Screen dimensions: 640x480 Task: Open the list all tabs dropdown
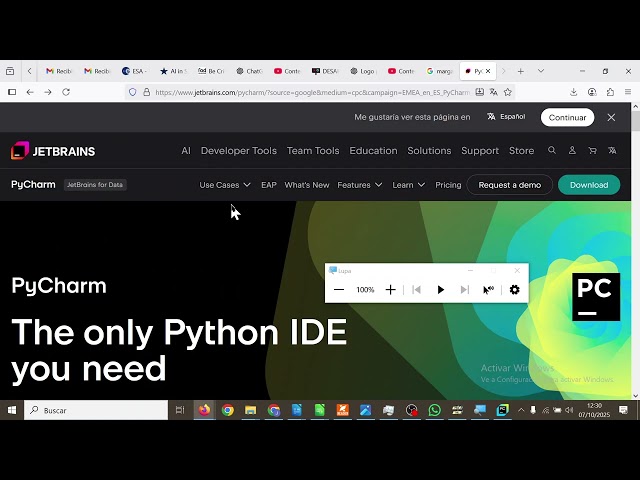(541, 71)
